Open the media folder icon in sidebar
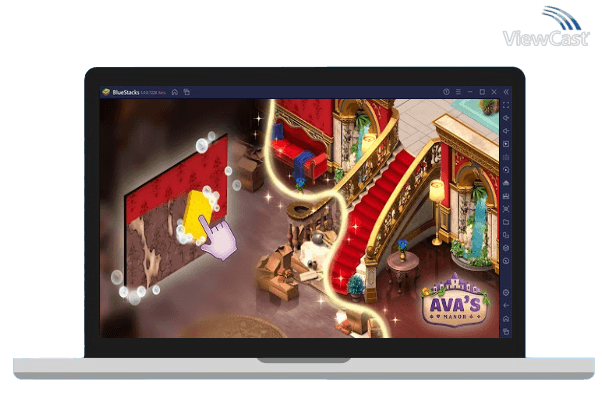 pyautogui.click(x=506, y=222)
